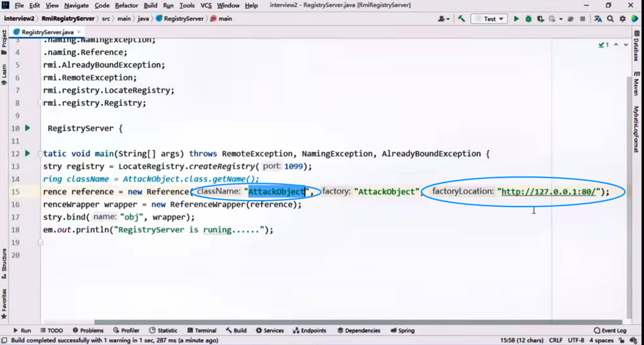Open the Terminal tool window
Viewport: 644px width, 345px height.
(x=202, y=331)
